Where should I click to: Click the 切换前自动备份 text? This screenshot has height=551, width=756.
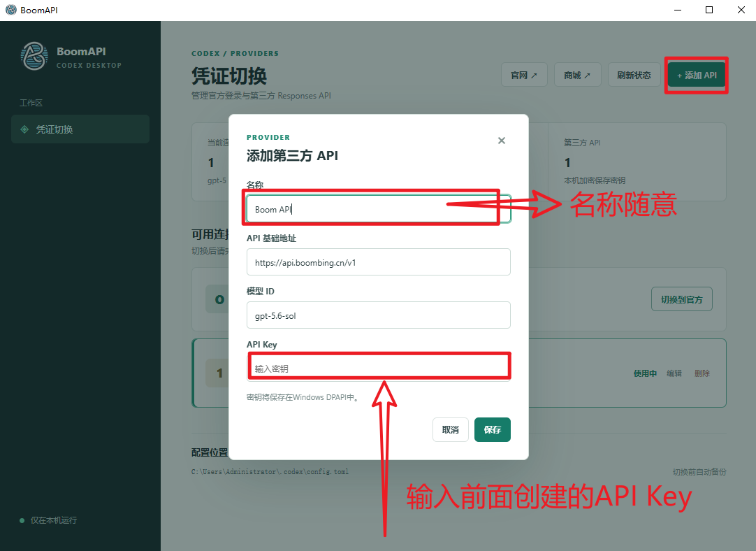pos(699,472)
